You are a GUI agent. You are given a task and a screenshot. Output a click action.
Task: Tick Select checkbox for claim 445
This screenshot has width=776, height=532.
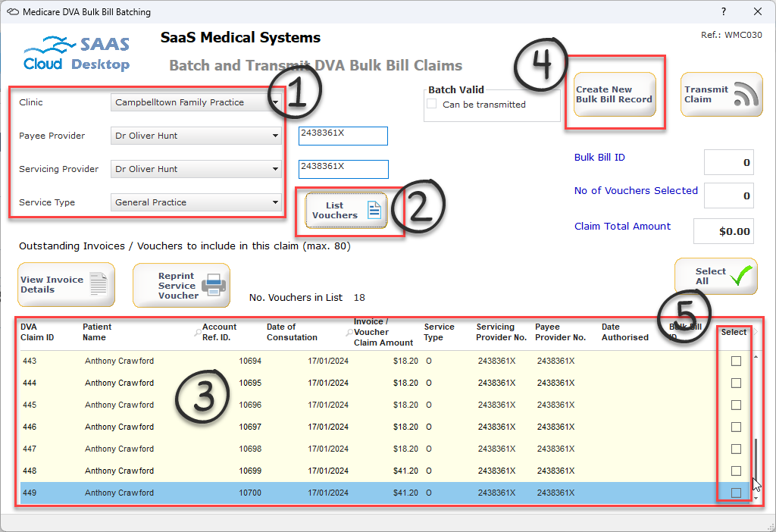pos(736,405)
